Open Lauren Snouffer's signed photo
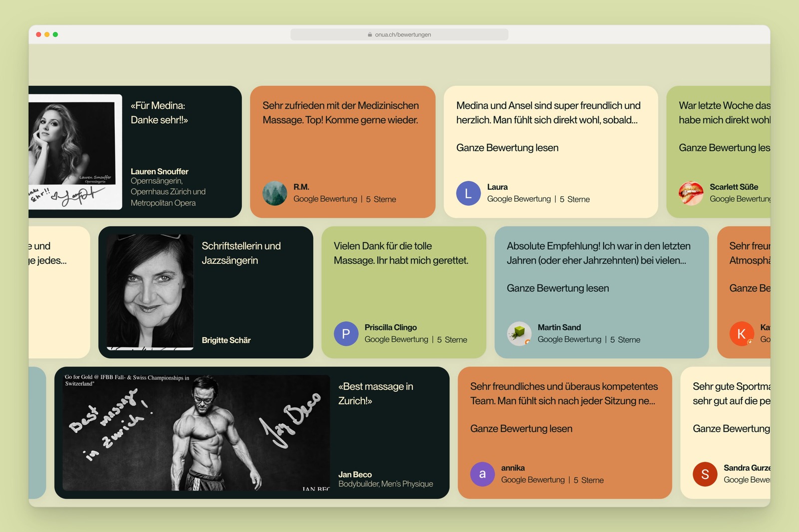The width and height of the screenshot is (799, 532). 75,152
